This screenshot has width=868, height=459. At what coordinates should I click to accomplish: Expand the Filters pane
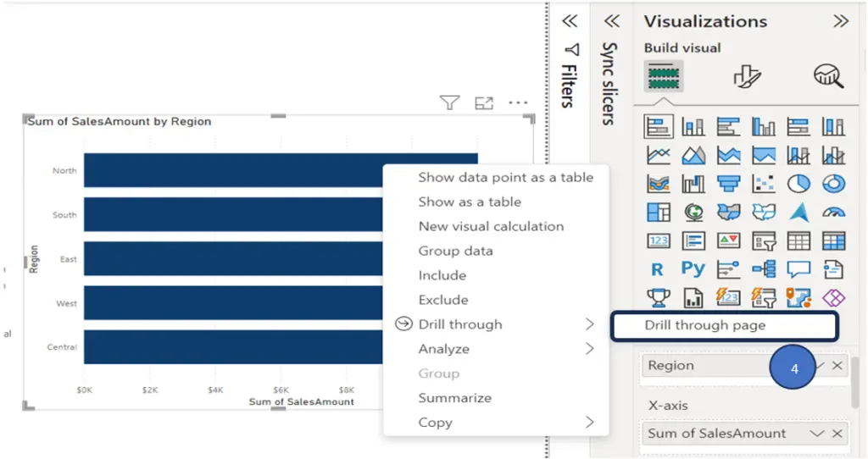tap(570, 21)
